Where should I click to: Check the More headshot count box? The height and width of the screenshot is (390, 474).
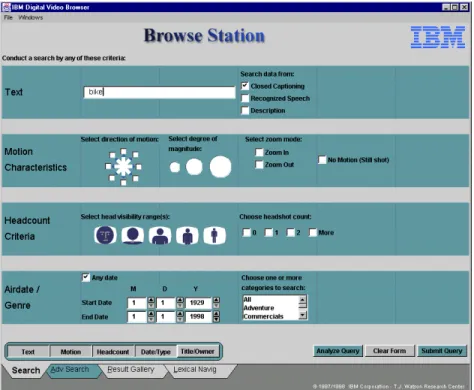[312, 232]
